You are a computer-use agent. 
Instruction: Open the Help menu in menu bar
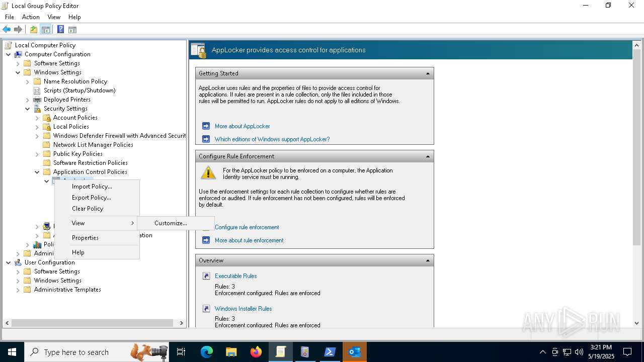tap(74, 17)
